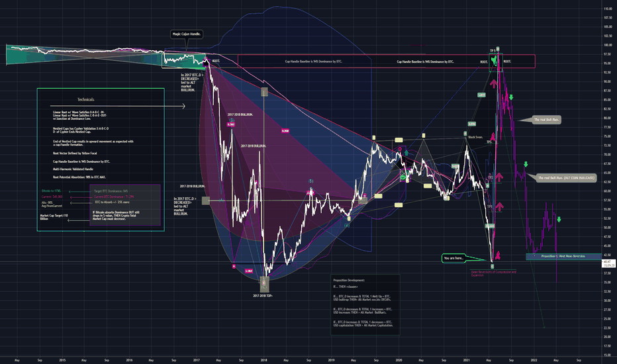
Task: Click the pink "0.368" ratio label
Action: 285,130
